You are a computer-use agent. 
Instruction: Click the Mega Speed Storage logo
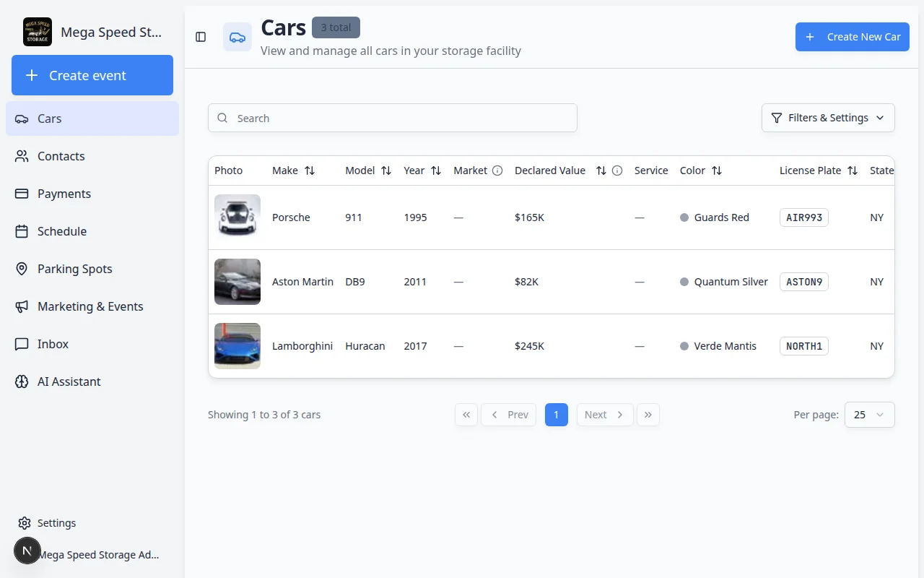tap(38, 32)
